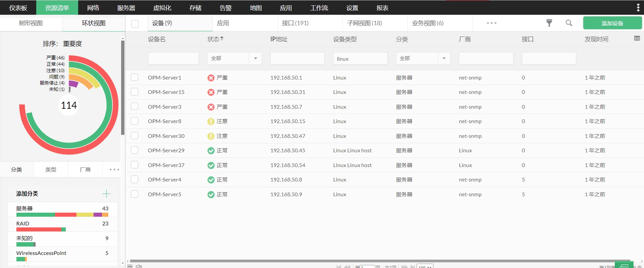Click normal status icon for OPM-Server29
The width and height of the screenshot is (644, 268).
211,151
